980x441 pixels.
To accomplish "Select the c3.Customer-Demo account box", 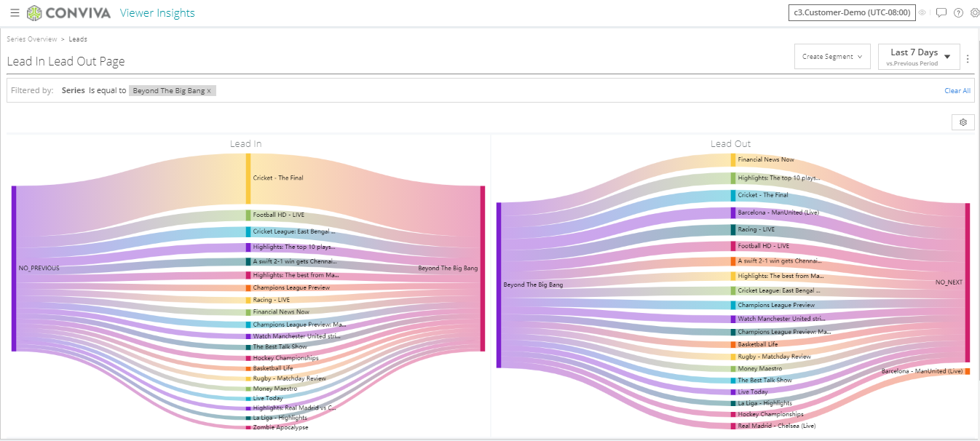I will (x=853, y=12).
